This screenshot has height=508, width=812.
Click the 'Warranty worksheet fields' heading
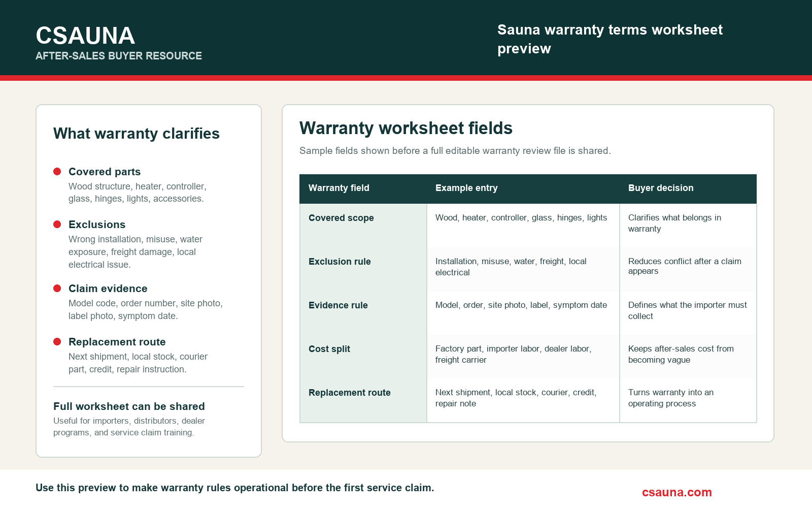coord(406,128)
